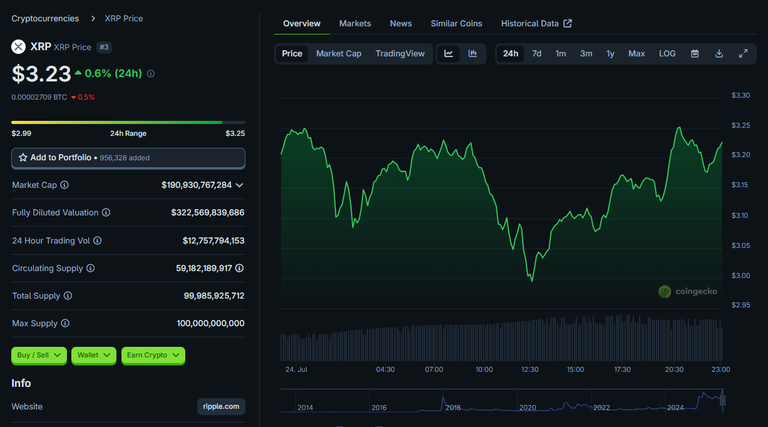Switch chart to Market Cap mode
Image resolution: width=768 pixels, height=427 pixels.
click(x=338, y=54)
